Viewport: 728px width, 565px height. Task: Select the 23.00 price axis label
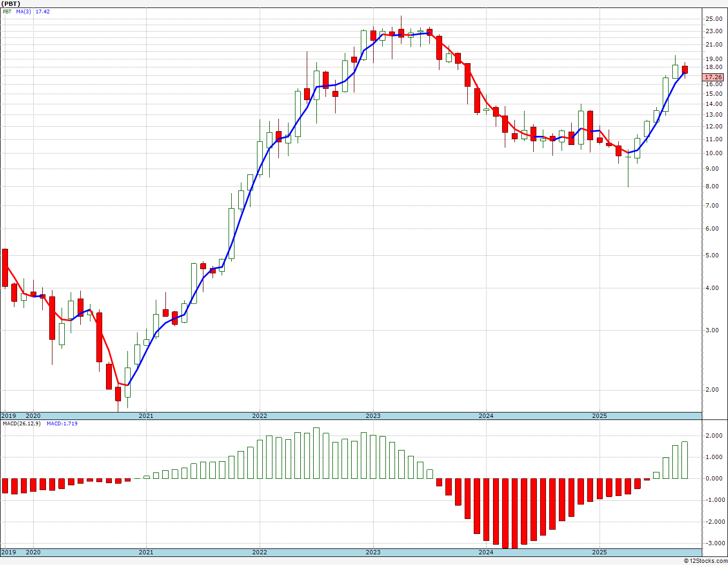coord(714,31)
